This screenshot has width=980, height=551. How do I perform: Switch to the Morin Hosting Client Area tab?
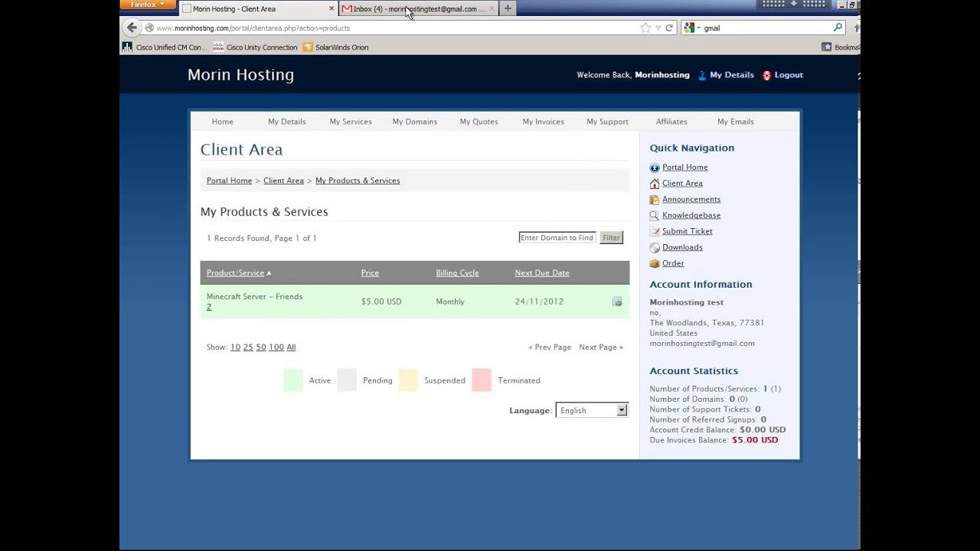259,8
